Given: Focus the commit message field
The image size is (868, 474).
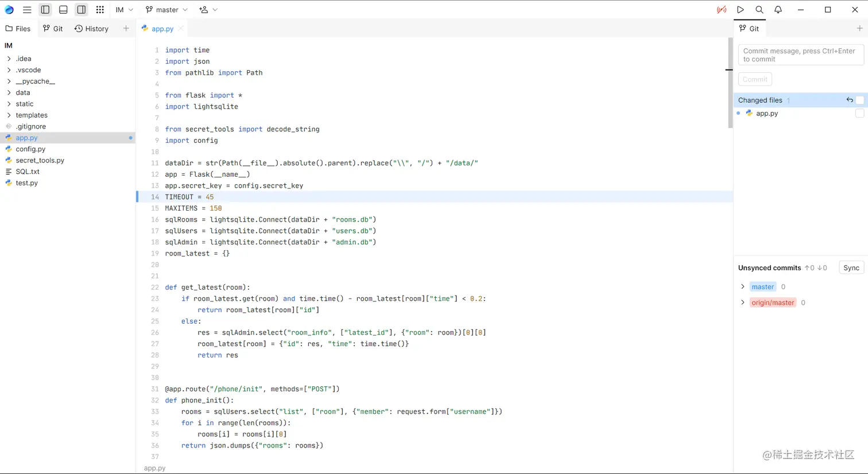Looking at the screenshot, I should [801, 55].
